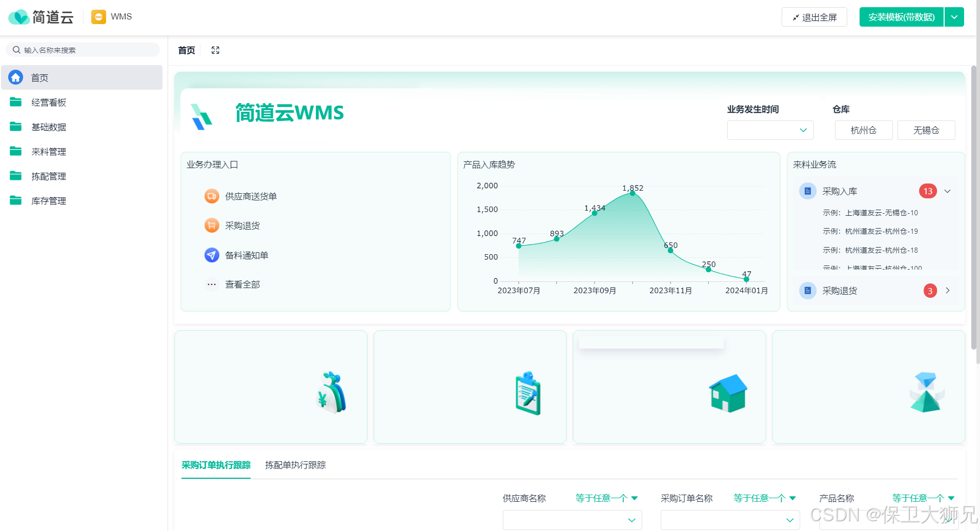Click the document icon beside 采购退货 flow

pyautogui.click(x=808, y=291)
